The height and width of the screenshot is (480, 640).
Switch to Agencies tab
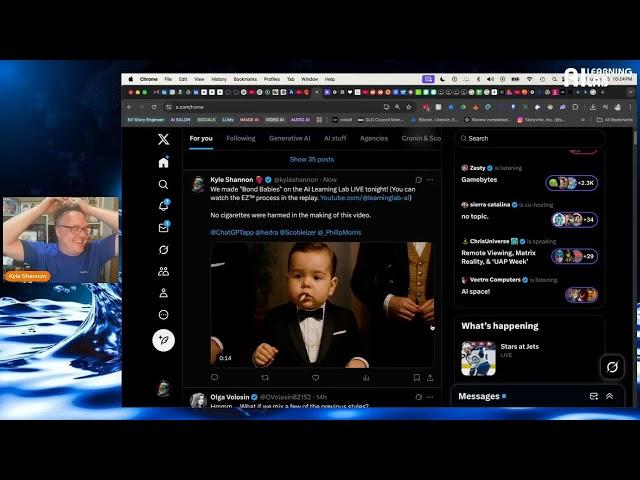(374, 138)
